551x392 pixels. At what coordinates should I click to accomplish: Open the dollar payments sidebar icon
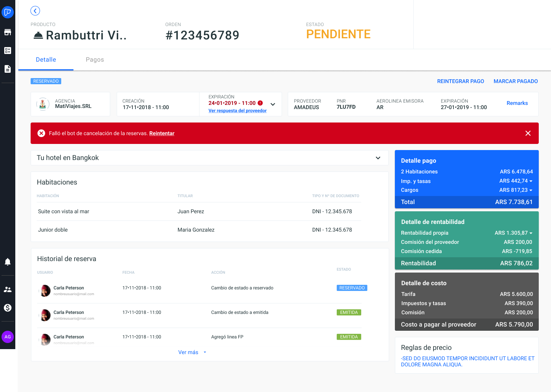click(8, 308)
